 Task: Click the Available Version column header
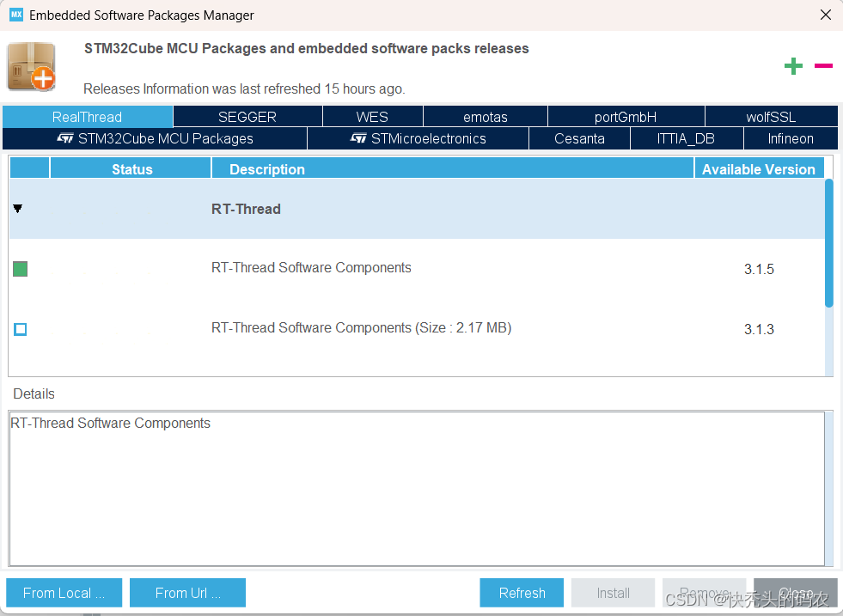click(759, 168)
